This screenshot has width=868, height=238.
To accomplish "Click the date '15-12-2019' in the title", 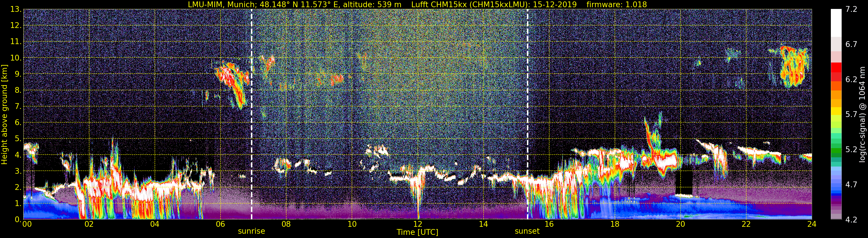I will pyautogui.click(x=555, y=4).
